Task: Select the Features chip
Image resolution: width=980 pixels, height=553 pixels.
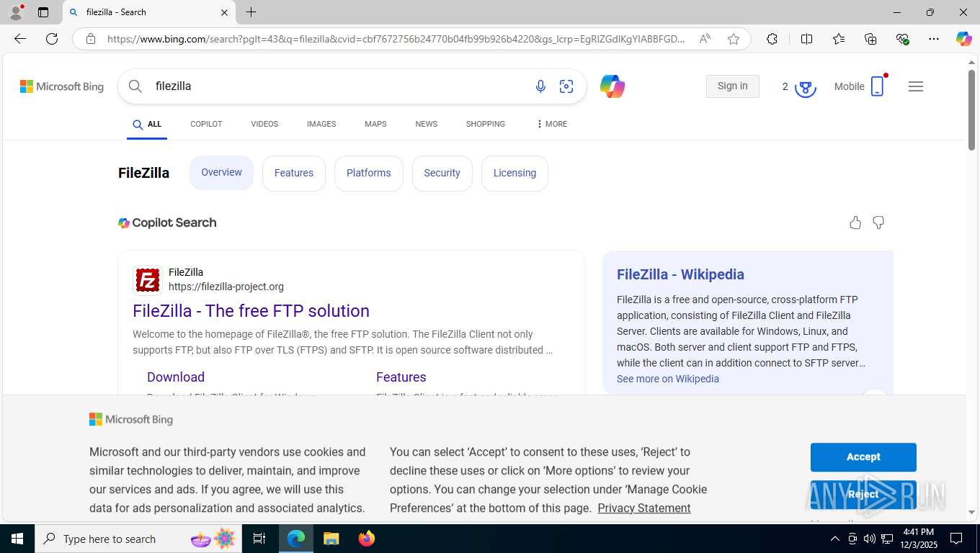Action: (294, 174)
